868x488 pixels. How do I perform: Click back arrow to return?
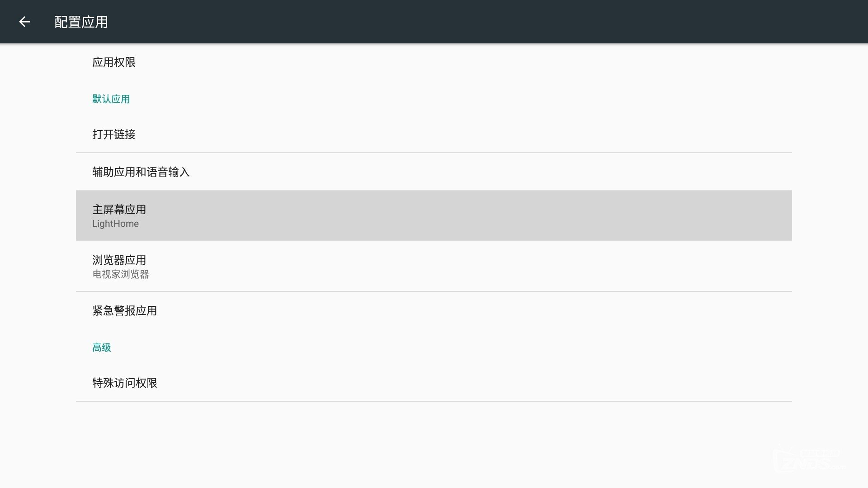(x=24, y=21)
